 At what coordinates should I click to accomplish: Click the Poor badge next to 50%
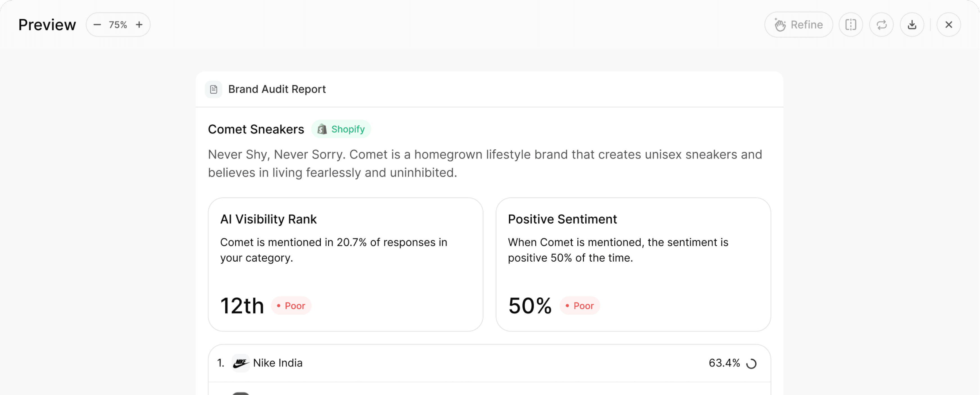coord(580,306)
